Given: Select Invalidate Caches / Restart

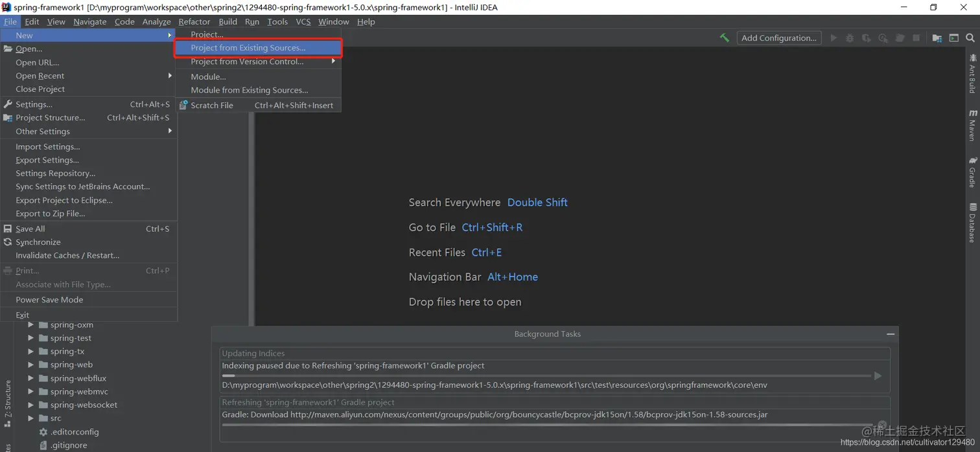Looking at the screenshot, I should (88, 256).
